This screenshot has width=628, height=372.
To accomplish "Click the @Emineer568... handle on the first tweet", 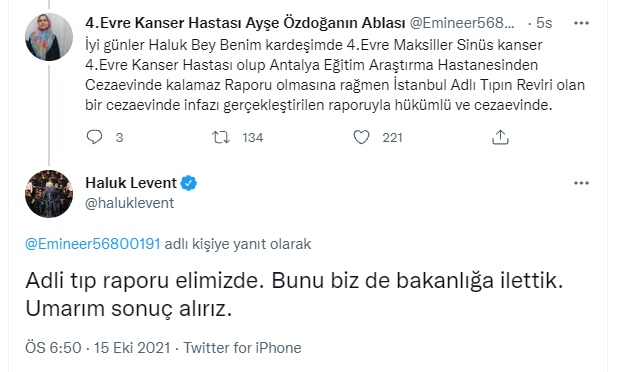I will (462, 23).
